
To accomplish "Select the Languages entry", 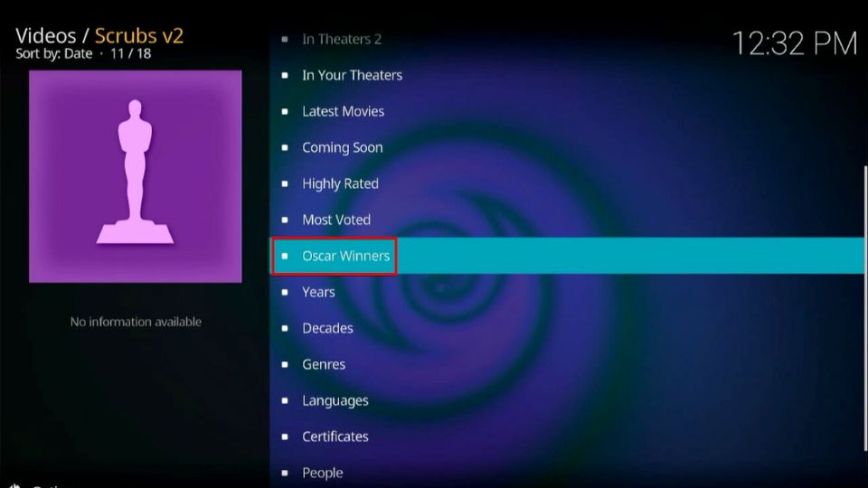I will click(568, 400).
